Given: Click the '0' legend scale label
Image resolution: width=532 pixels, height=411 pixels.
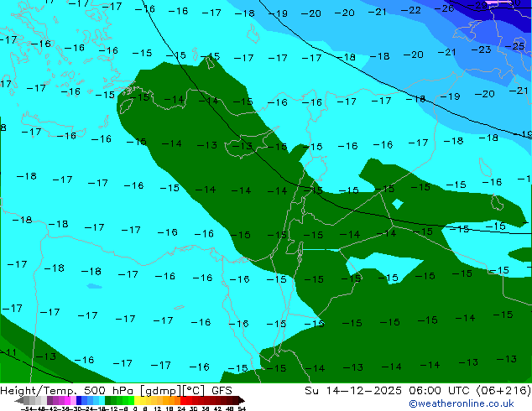Looking at the screenshot, I should [x=135, y=408].
